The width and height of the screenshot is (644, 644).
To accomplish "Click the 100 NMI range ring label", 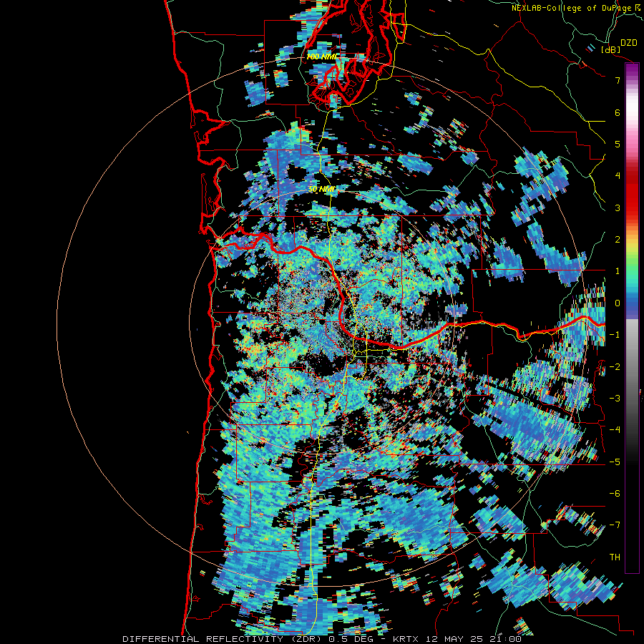I will click(322, 57).
